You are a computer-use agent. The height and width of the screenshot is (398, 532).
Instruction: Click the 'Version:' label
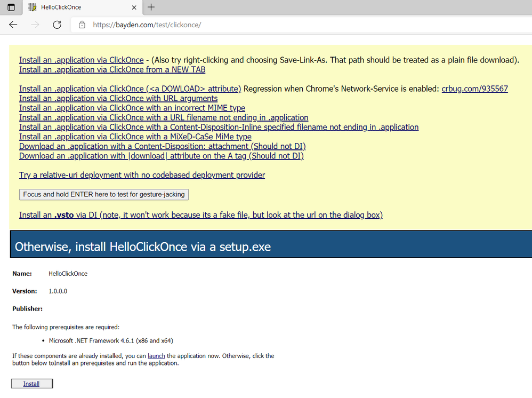(x=25, y=291)
